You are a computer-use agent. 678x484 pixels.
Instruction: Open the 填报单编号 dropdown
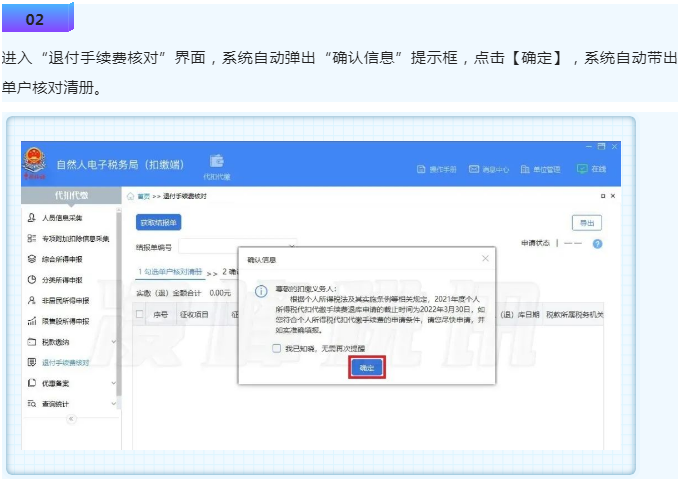tap(238, 247)
